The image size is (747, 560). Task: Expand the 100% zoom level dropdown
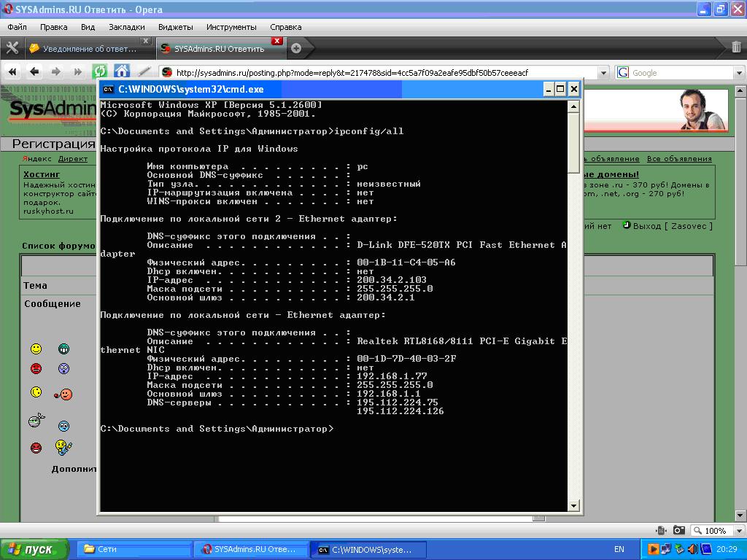(740, 531)
